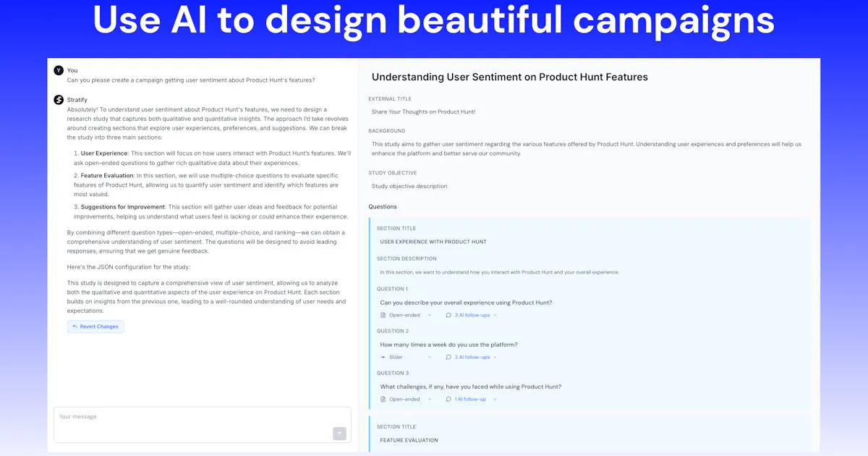Open Question 3 Open-ended type dropdown
The width and height of the screenshot is (868, 456).
coord(406,399)
